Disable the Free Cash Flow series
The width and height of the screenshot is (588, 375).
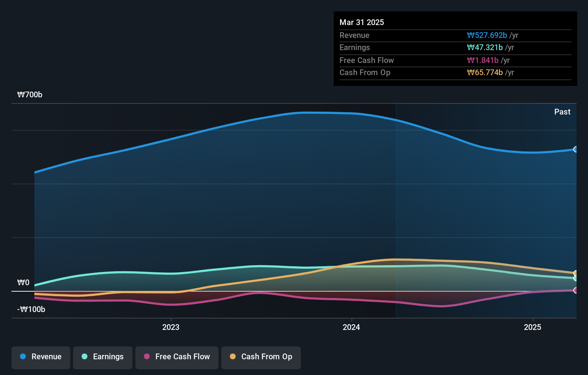coord(177,357)
